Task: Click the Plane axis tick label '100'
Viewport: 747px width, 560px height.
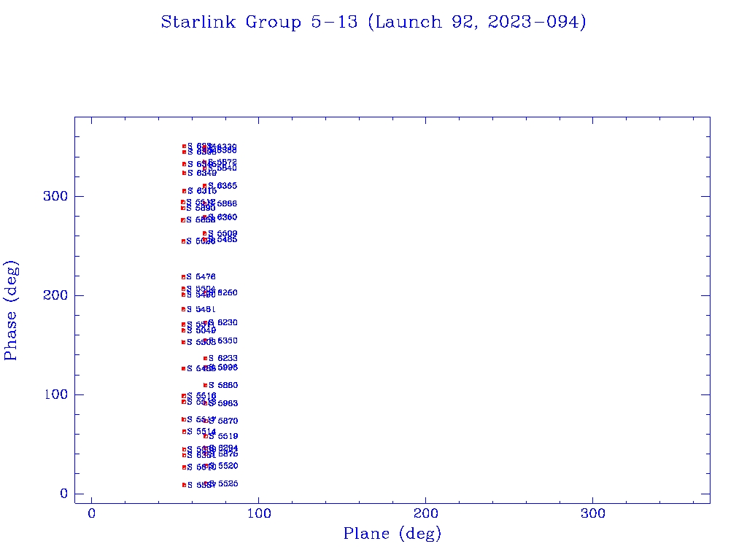Action: [x=259, y=513]
